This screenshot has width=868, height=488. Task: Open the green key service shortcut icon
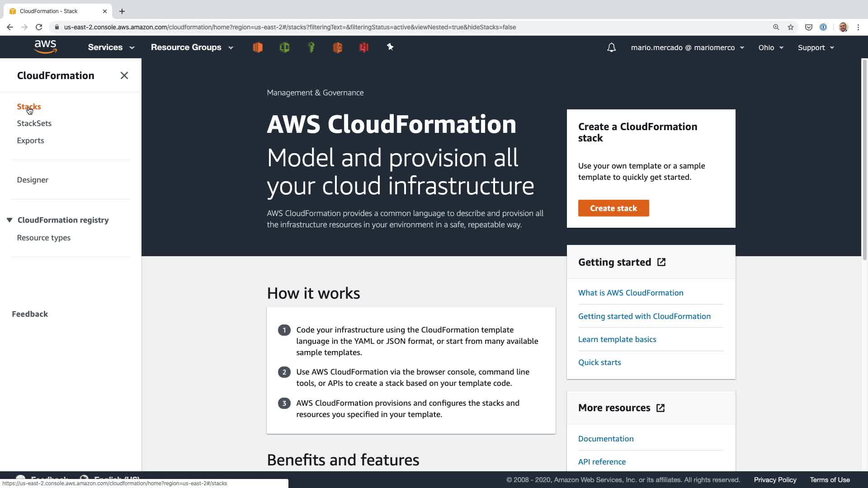click(311, 47)
